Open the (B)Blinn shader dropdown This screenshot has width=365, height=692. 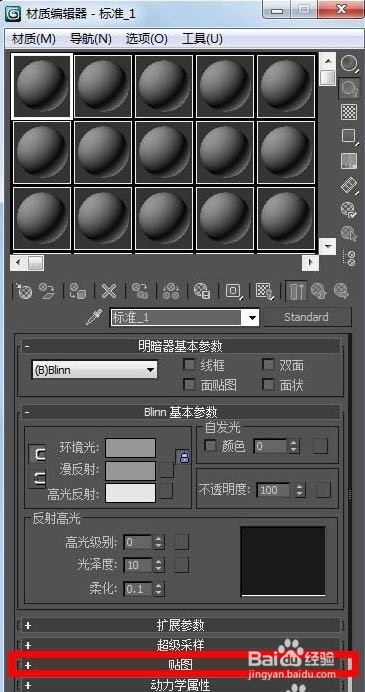[95, 370]
